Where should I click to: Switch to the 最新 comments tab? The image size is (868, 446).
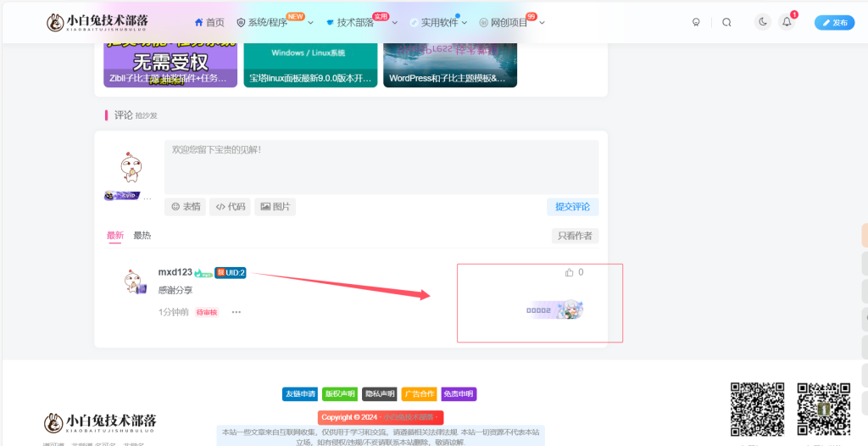click(115, 236)
